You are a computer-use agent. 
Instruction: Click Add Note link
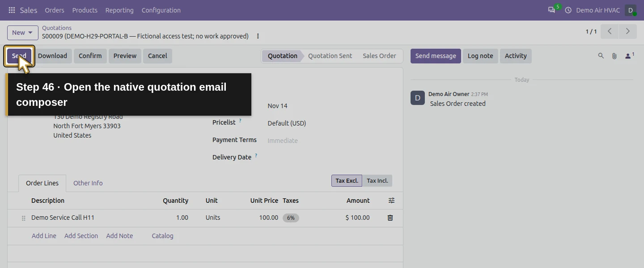pyautogui.click(x=119, y=236)
